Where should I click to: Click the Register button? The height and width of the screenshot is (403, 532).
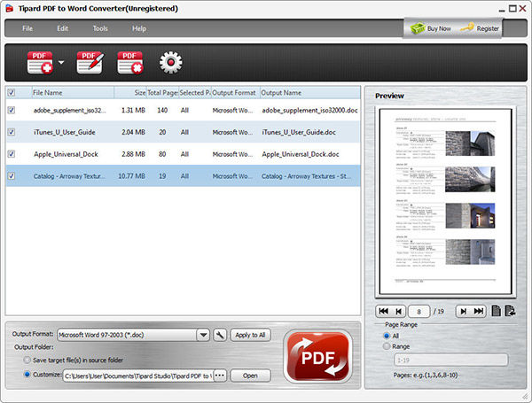tap(480, 28)
